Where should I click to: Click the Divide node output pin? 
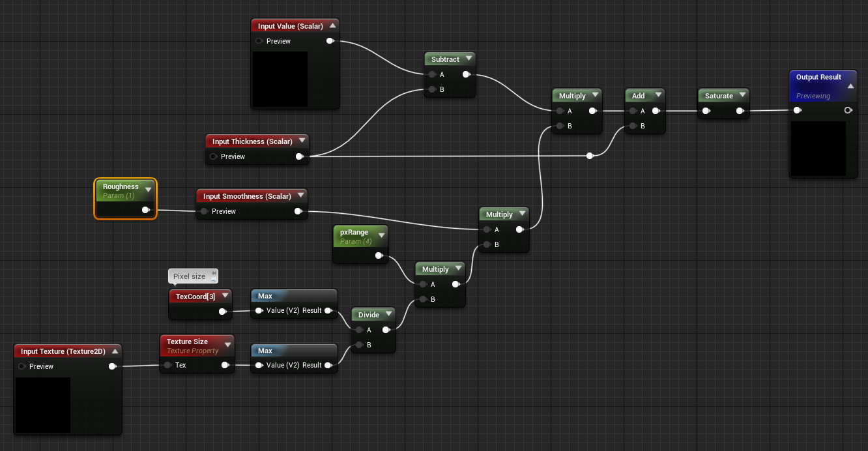tap(386, 330)
